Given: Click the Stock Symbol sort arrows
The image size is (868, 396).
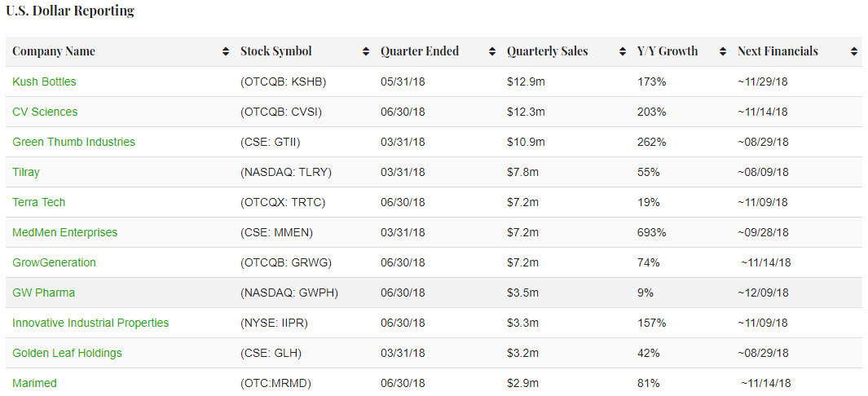Looking at the screenshot, I should tap(366, 51).
